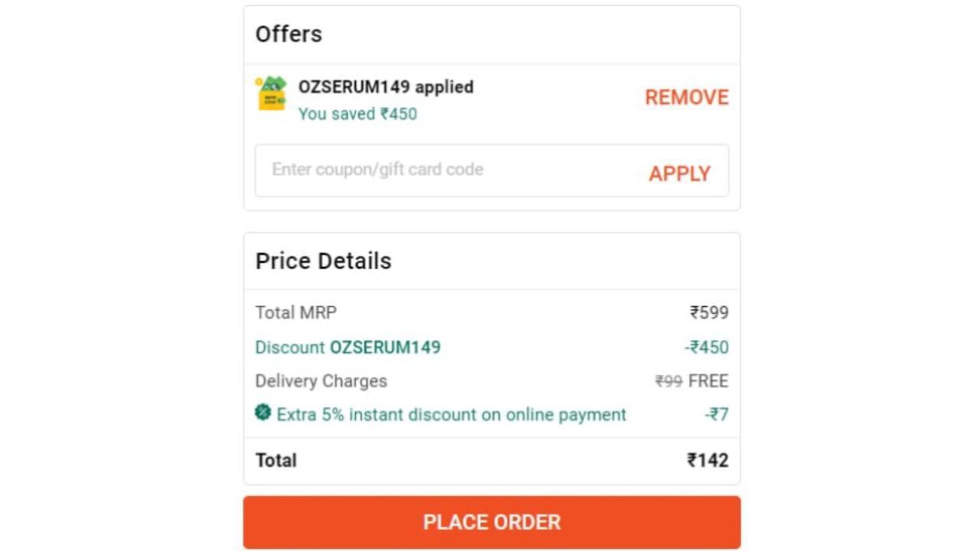Click the green discount badge icon
The width and height of the screenshot is (980, 551).
tap(263, 413)
